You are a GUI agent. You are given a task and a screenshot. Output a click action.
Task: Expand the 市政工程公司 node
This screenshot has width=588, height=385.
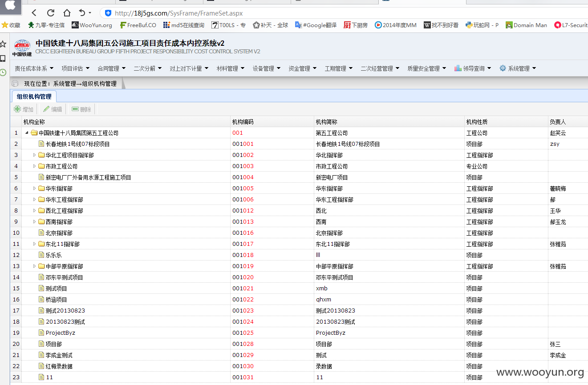point(35,166)
